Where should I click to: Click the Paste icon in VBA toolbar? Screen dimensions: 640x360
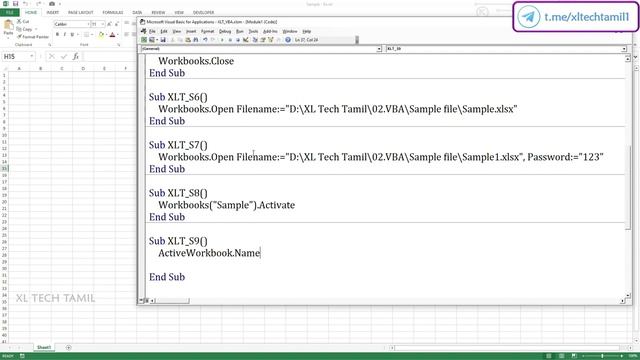click(x=188, y=40)
